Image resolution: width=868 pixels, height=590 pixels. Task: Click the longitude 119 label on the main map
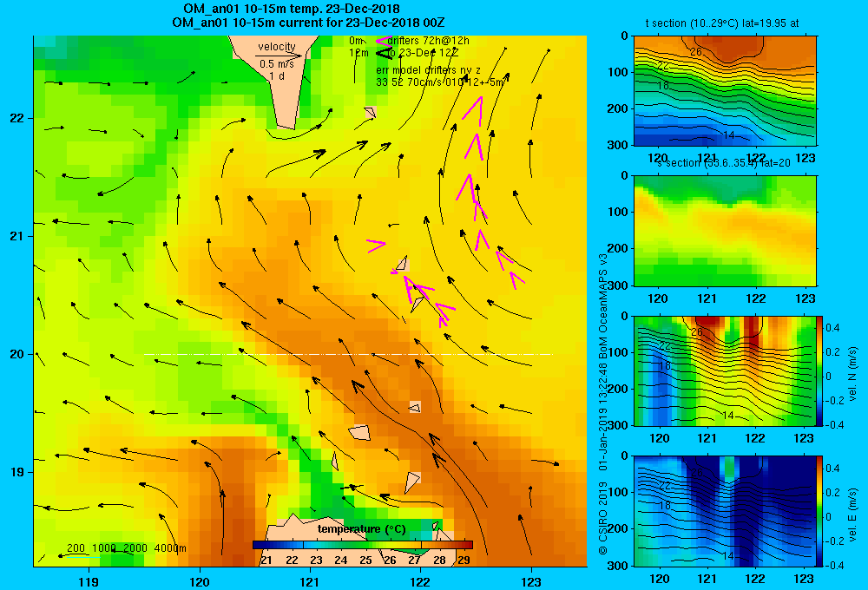click(89, 581)
